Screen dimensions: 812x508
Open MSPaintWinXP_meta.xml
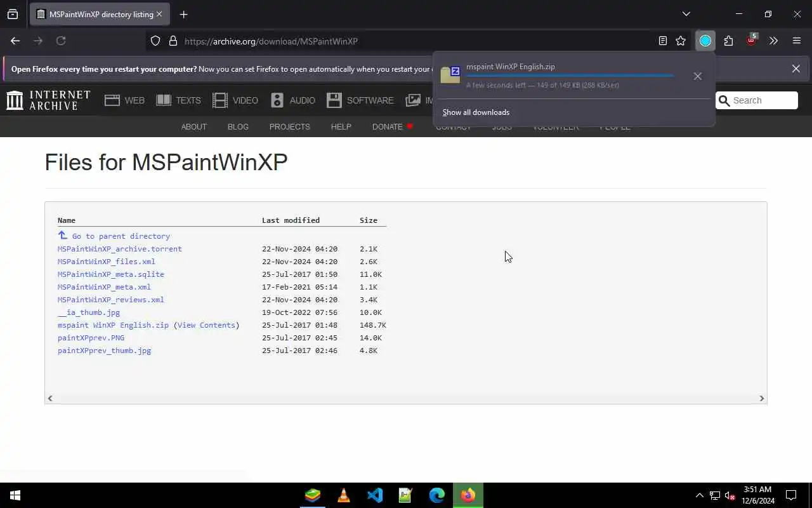click(104, 287)
